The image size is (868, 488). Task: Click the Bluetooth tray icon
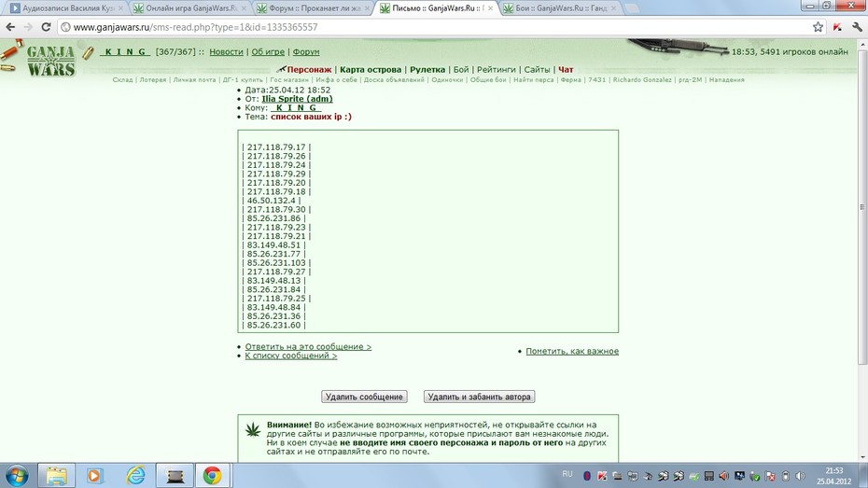point(587,476)
